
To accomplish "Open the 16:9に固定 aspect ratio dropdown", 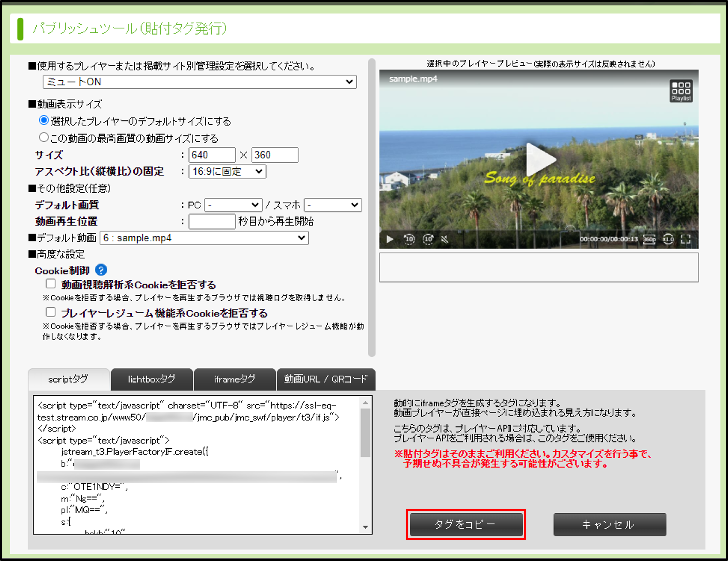I will (227, 171).
